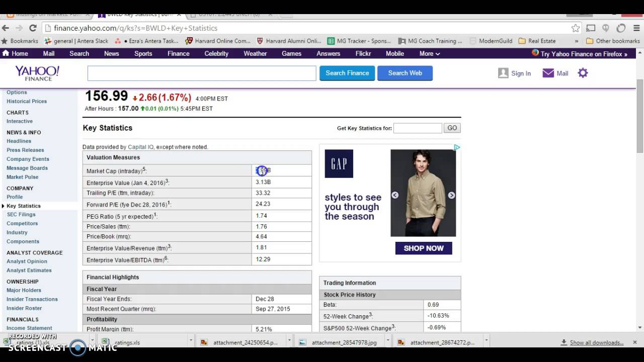The width and height of the screenshot is (644, 362).
Task: Open the ratings.xls download
Action: [x=121, y=342]
